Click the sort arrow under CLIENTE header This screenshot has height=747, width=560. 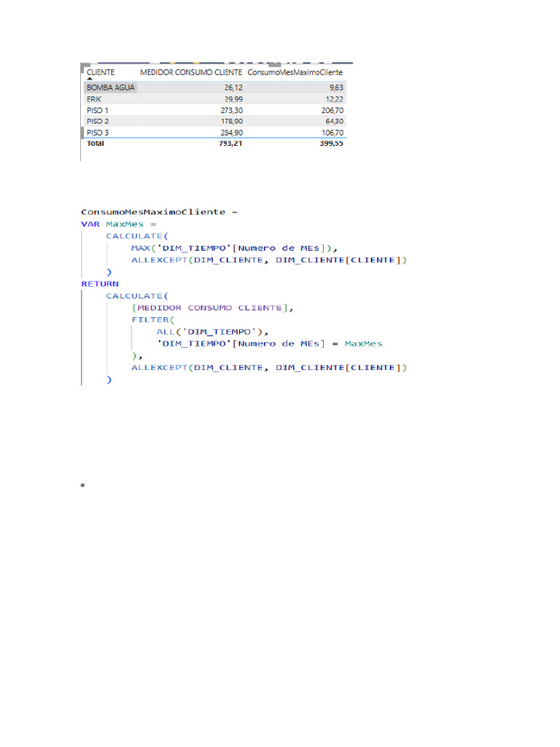[90, 78]
